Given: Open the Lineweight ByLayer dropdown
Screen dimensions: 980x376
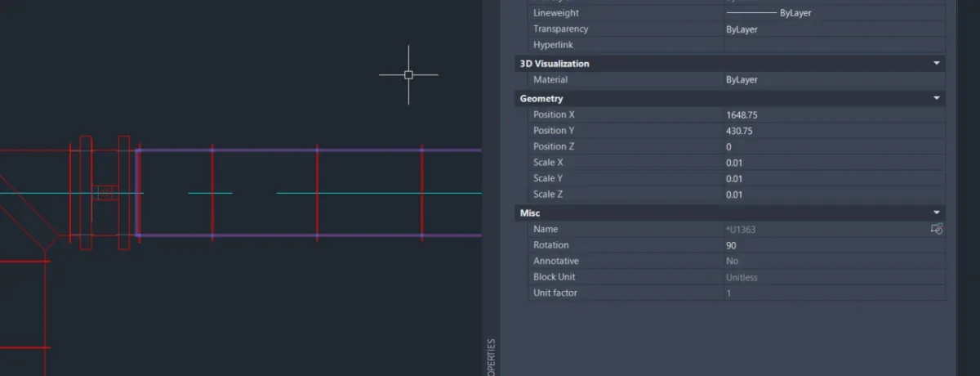Looking at the screenshot, I should [x=833, y=13].
